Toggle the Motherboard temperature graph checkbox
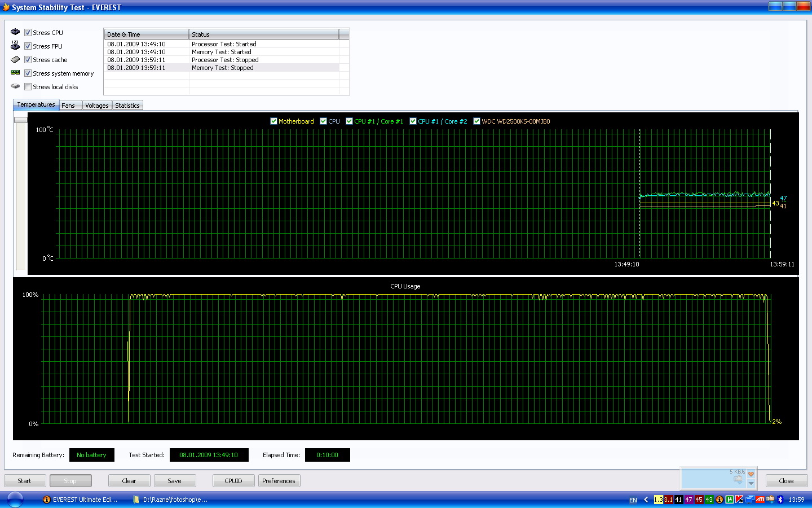This screenshot has width=812, height=508. (x=273, y=121)
